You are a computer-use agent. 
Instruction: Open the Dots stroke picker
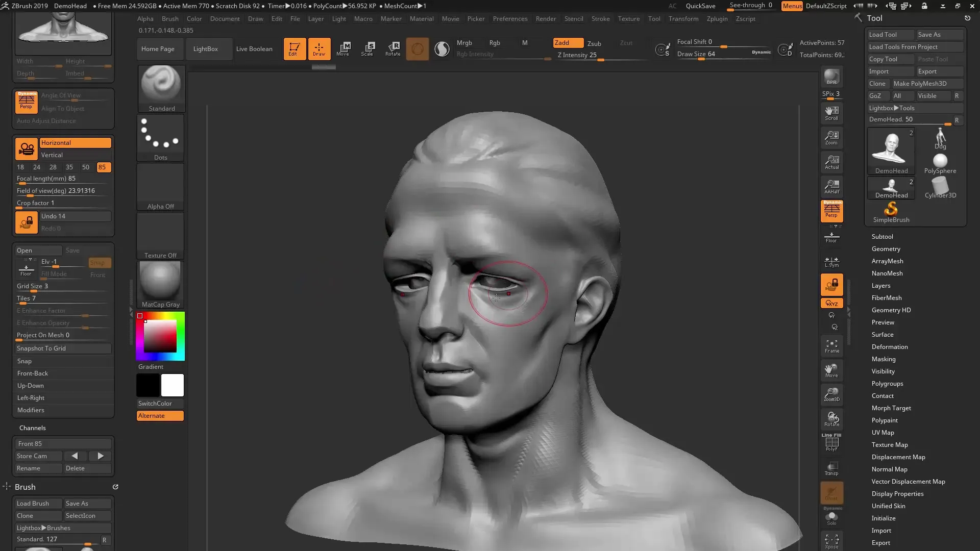(161, 137)
